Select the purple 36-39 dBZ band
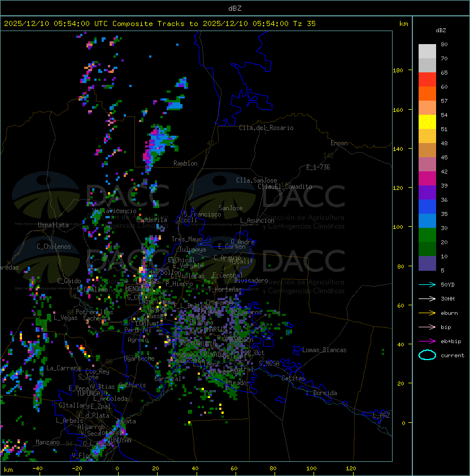Viewport: 470px width, 476px height. coord(427,193)
